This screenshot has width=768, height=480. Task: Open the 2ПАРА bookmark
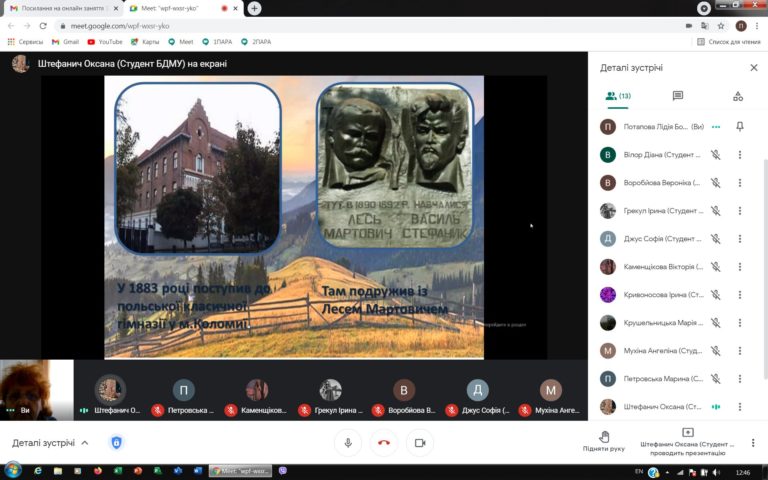(256, 42)
